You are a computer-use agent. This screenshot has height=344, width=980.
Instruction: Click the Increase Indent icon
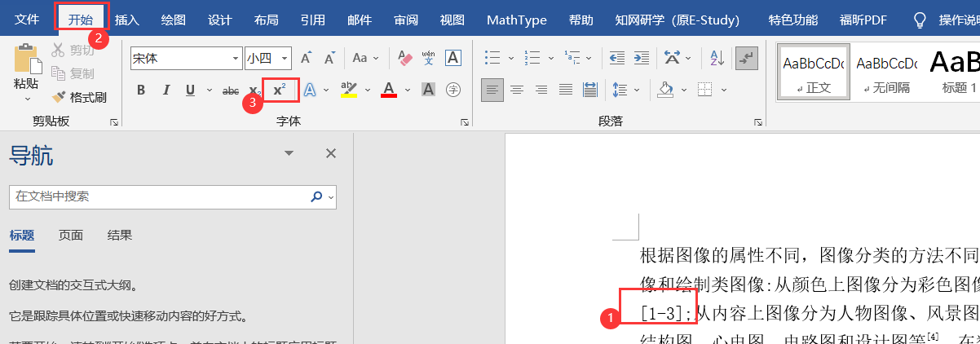pos(642,58)
